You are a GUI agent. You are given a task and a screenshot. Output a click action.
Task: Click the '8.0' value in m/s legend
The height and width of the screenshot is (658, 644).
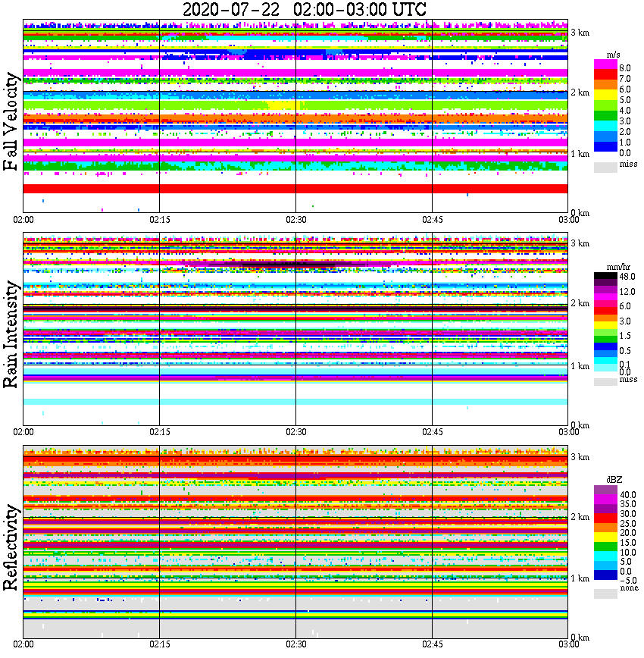[625, 68]
